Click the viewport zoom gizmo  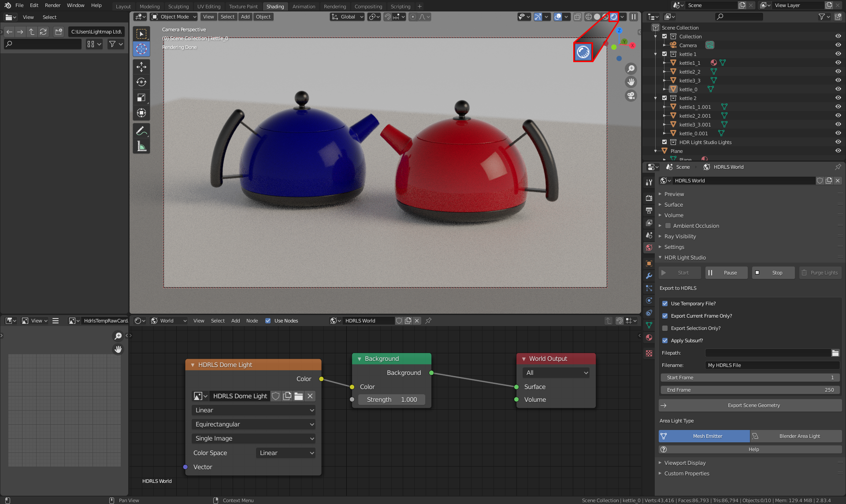(x=631, y=69)
